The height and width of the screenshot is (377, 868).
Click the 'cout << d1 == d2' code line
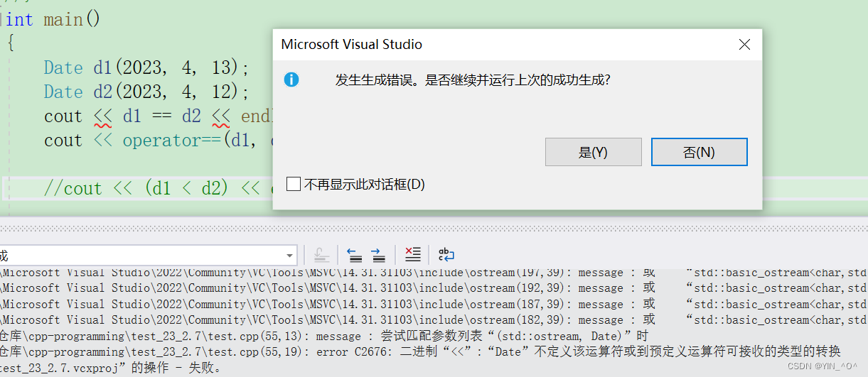click(158, 116)
